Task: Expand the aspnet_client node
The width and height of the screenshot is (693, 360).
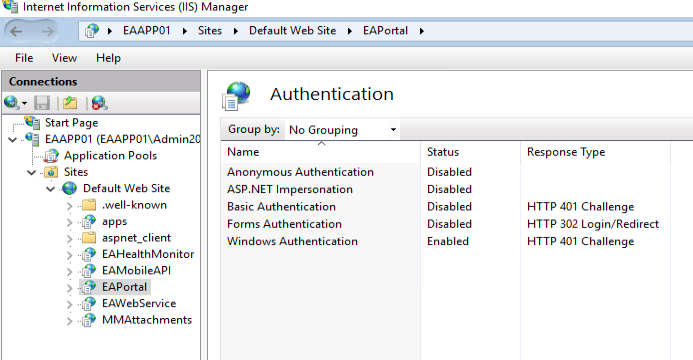Action: 70,239
